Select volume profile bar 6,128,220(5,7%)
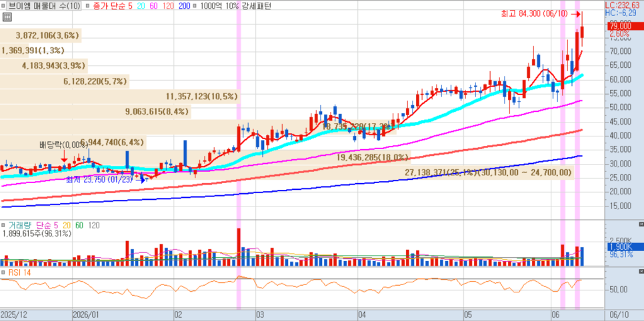644x321 pixels. pos(65,82)
